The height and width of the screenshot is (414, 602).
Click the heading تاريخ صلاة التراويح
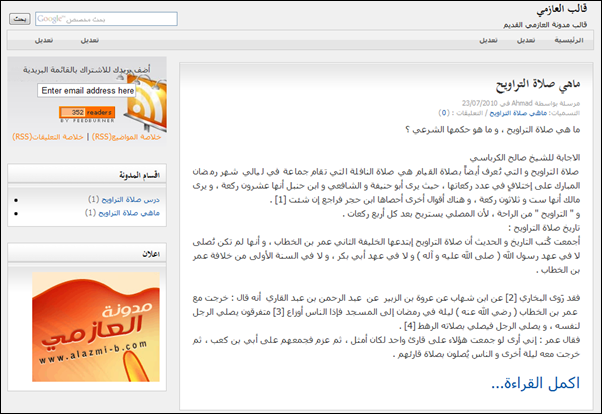(x=544, y=228)
